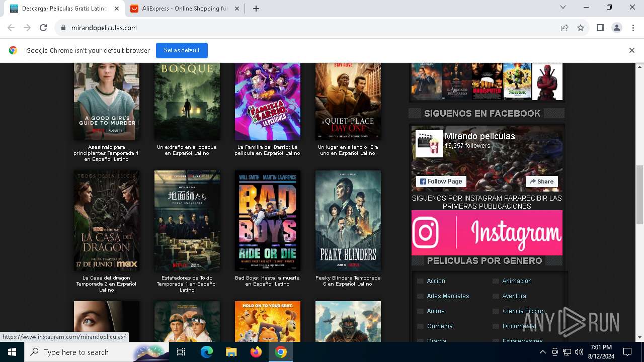The image size is (644, 362).
Task: Open the Bosque movie poster
Action: click(x=187, y=102)
